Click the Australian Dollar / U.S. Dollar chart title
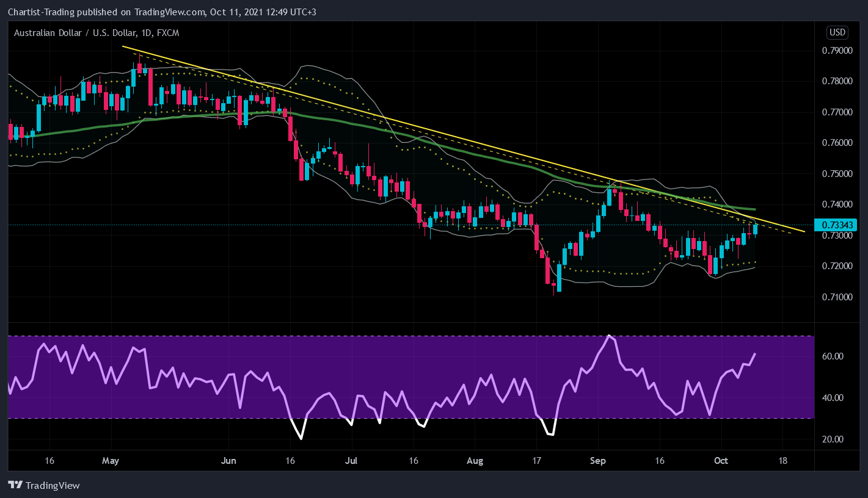 coord(97,33)
